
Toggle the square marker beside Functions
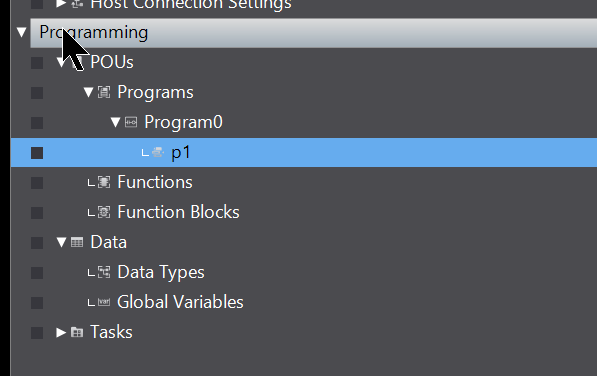pos(37,183)
